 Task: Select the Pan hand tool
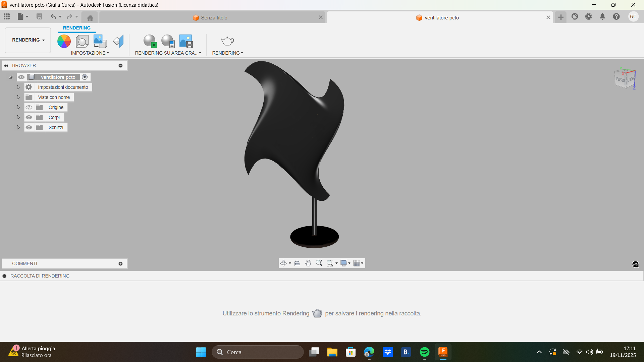pyautogui.click(x=308, y=263)
